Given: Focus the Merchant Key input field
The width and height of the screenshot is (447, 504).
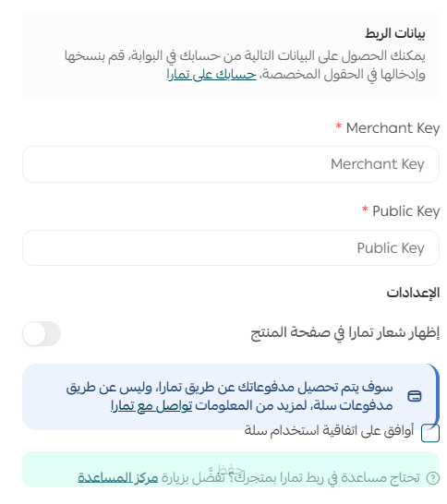Looking at the screenshot, I should click(231, 164).
